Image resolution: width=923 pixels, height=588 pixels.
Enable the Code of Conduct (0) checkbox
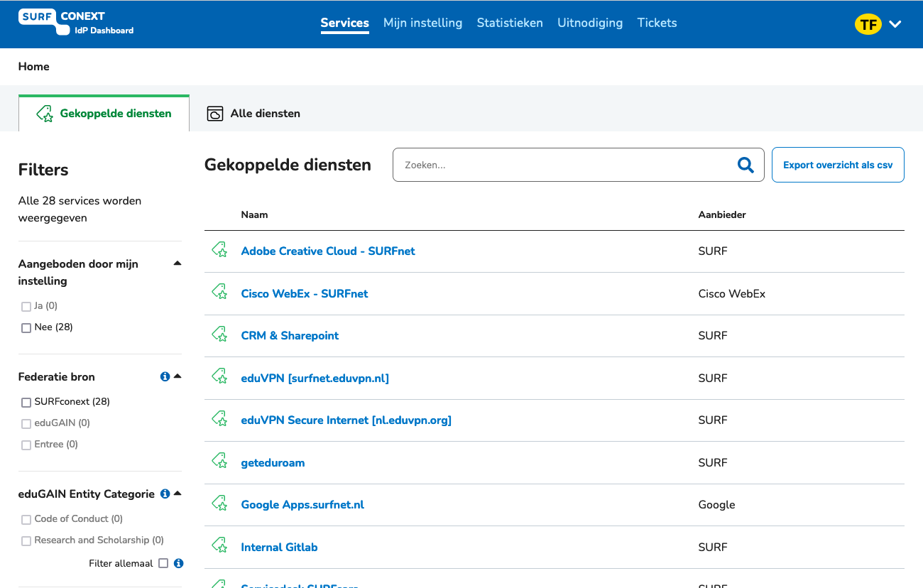[x=26, y=520]
